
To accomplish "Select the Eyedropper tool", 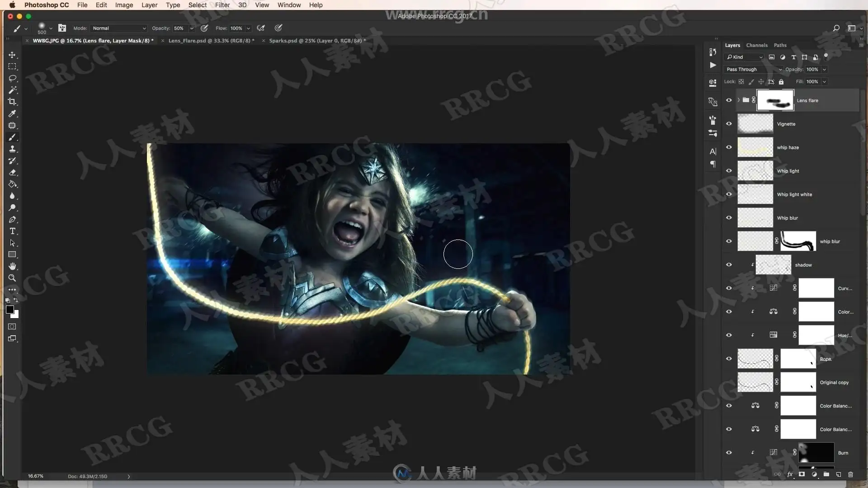I will [12, 113].
